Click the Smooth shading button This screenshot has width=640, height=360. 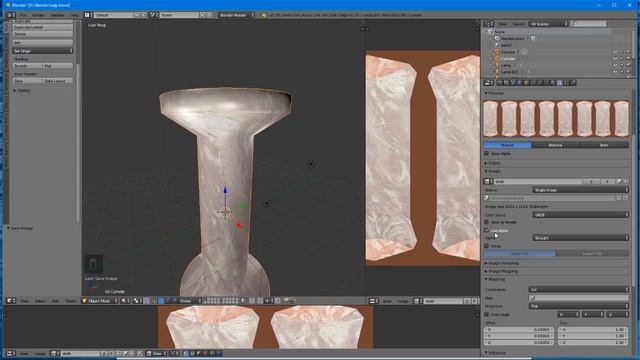tap(27, 66)
